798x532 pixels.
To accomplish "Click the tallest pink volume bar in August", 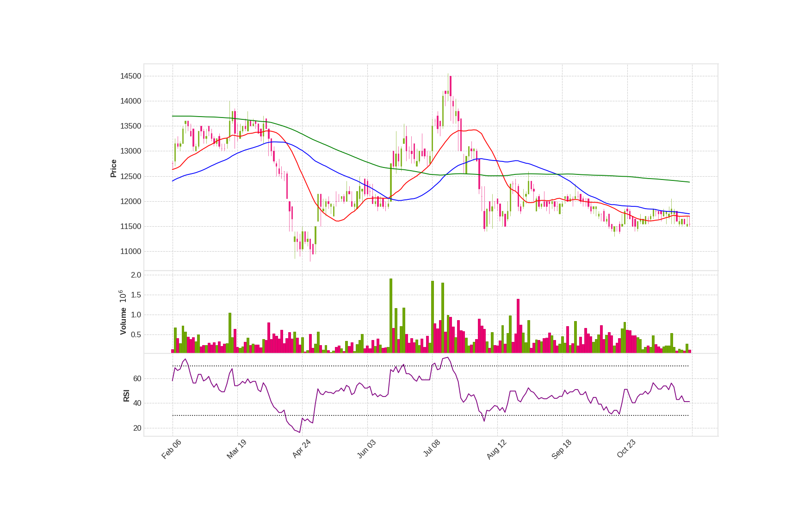I will tap(518, 326).
